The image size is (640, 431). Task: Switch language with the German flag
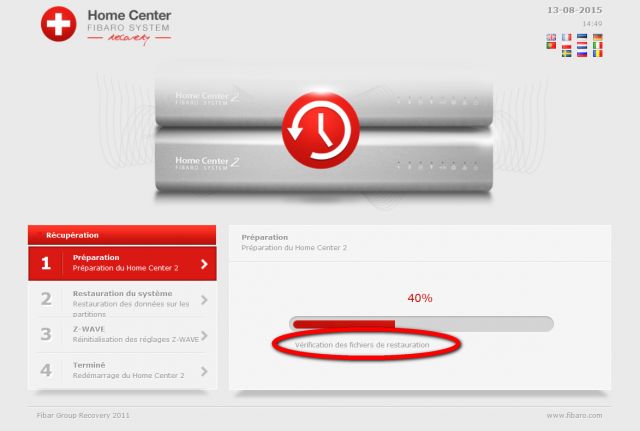click(598, 37)
